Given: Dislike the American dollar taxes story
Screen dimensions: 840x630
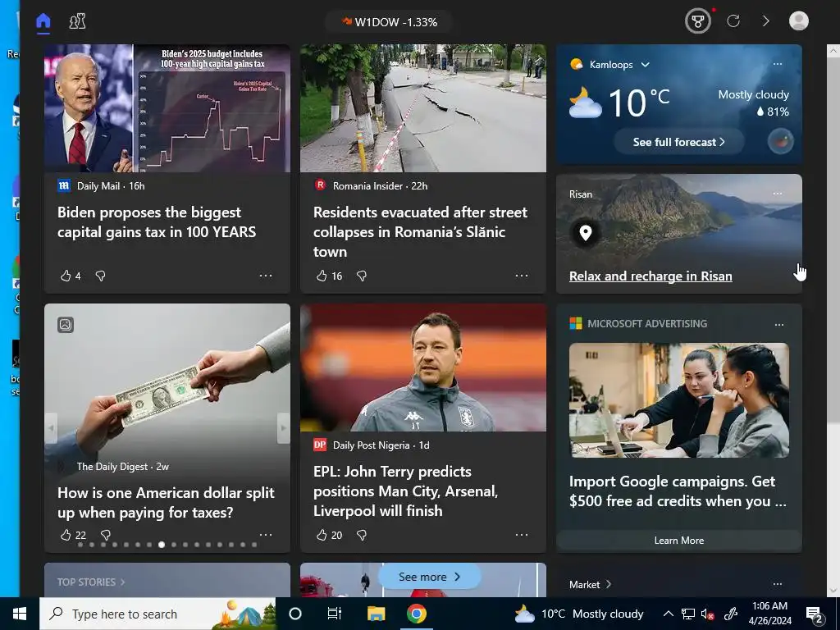Looking at the screenshot, I should point(106,535).
